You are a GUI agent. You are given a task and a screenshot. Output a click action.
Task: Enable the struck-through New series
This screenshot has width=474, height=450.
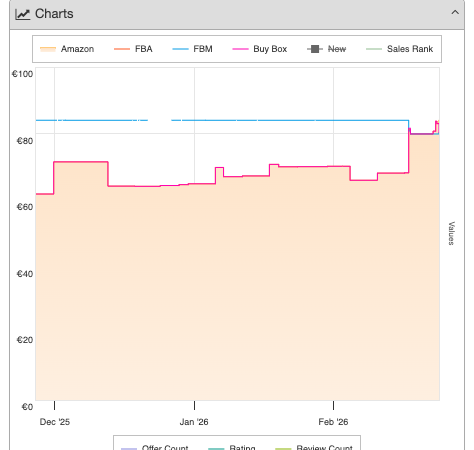point(327,49)
